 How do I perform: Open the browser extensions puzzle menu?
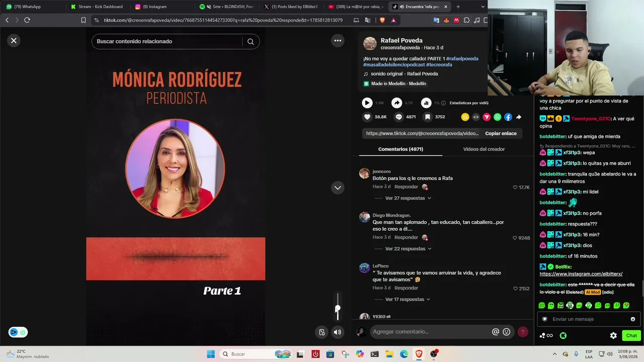tap(466, 20)
